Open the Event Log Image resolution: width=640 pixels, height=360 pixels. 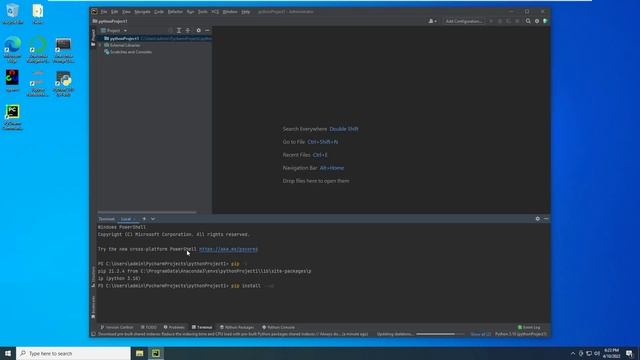click(529, 327)
